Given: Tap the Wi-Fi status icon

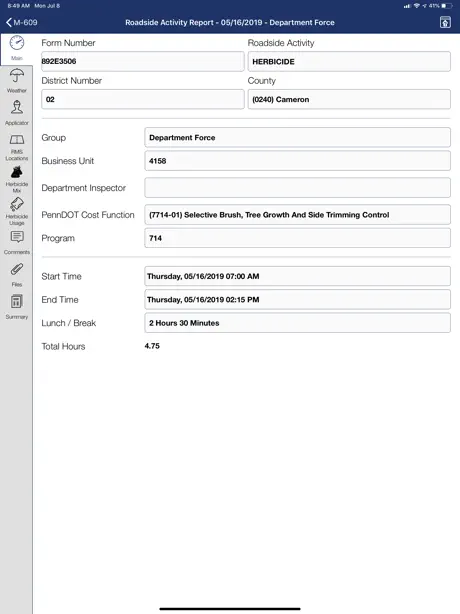Looking at the screenshot, I should pos(417,6).
